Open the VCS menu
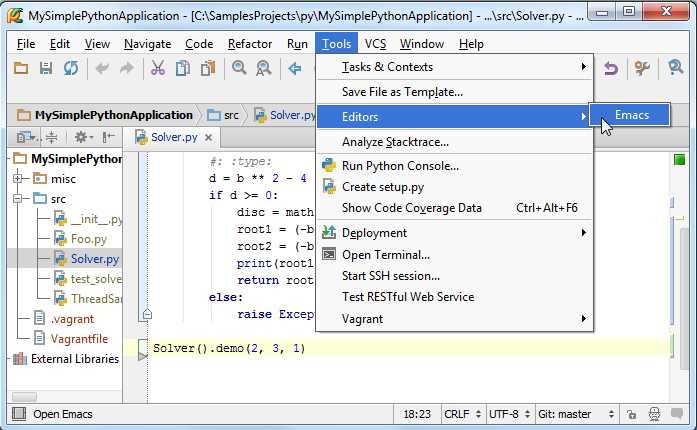The width and height of the screenshot is (697, 430). (375, 44)
